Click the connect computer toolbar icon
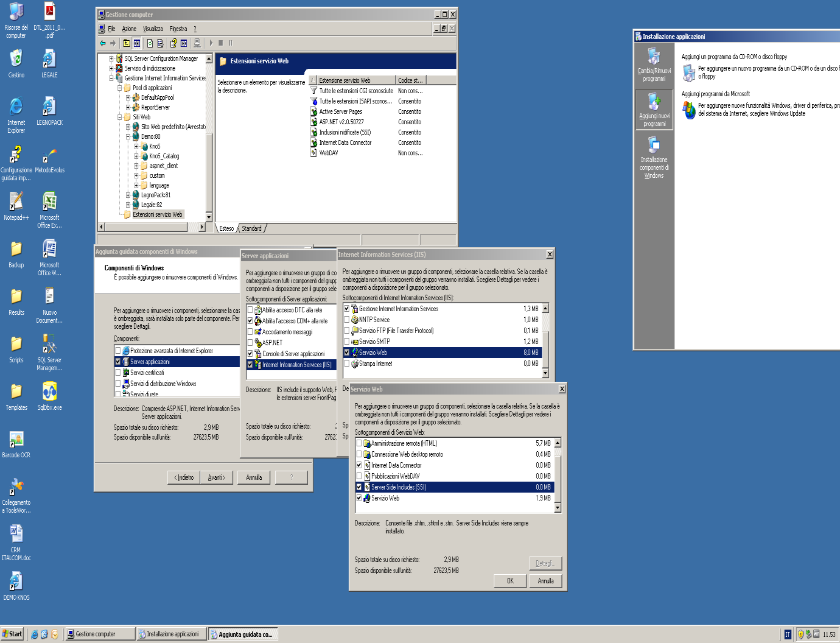The width and height of the screenshot is (840, 643). [197, 43]
